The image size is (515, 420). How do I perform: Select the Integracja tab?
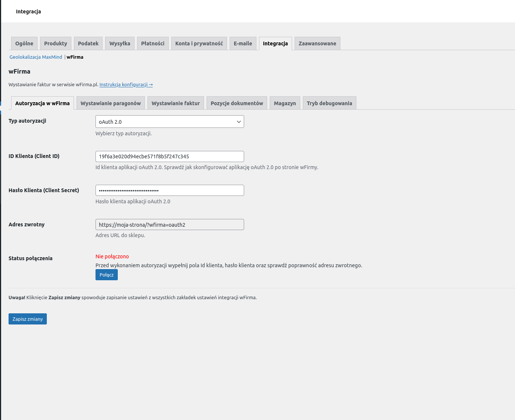(275, 43)
